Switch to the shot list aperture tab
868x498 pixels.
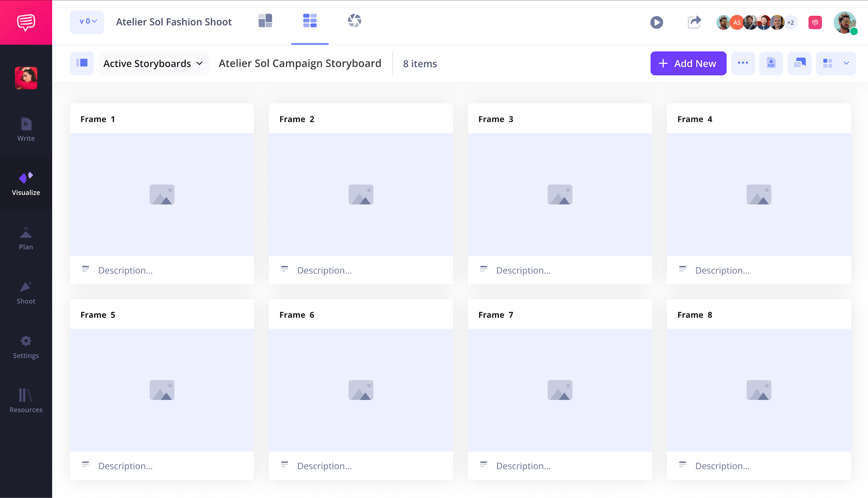click(x=354, y=21)
